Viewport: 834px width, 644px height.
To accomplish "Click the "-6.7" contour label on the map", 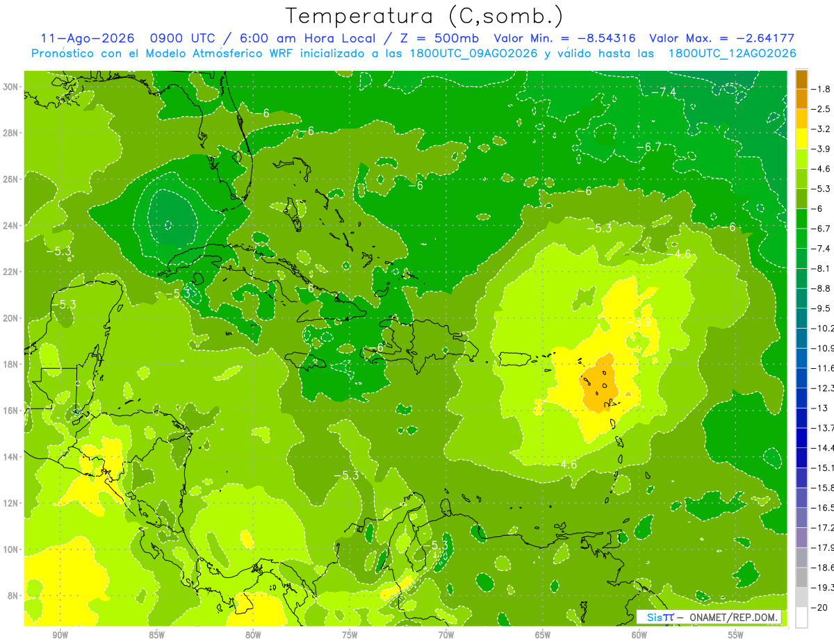I will (x=649, y=147).
